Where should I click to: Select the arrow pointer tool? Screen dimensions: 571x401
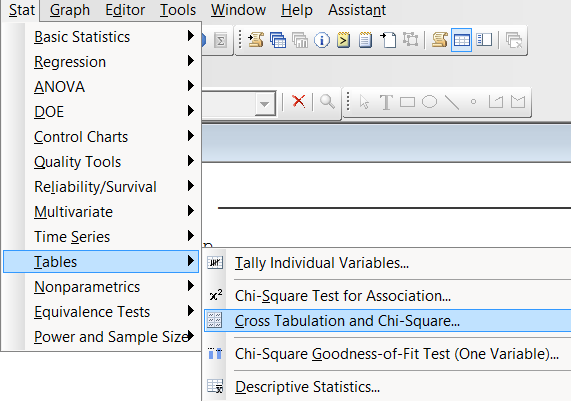coord(364,102)
